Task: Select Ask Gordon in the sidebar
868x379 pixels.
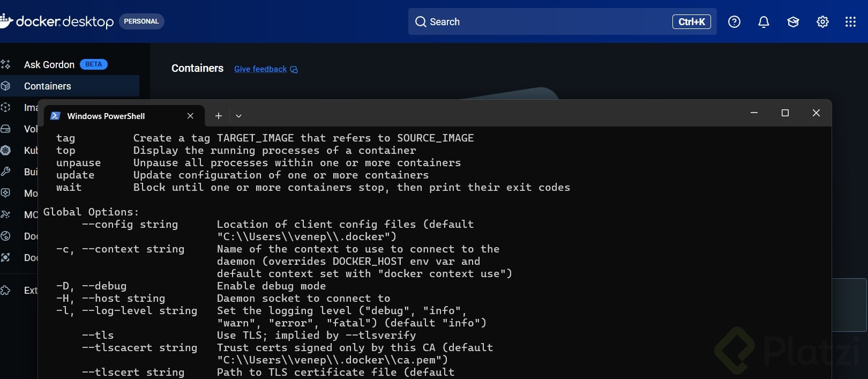Action: pos(49,64)
